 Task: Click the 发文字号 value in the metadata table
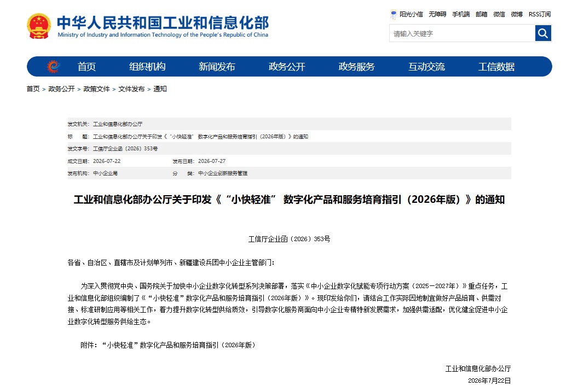(x=125, y=149)
